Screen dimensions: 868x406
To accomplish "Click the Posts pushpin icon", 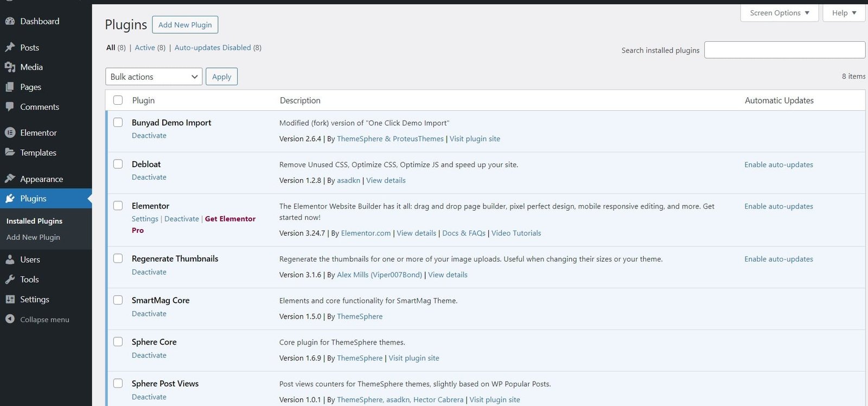I will pyautogui.click(x=10, y=47).
